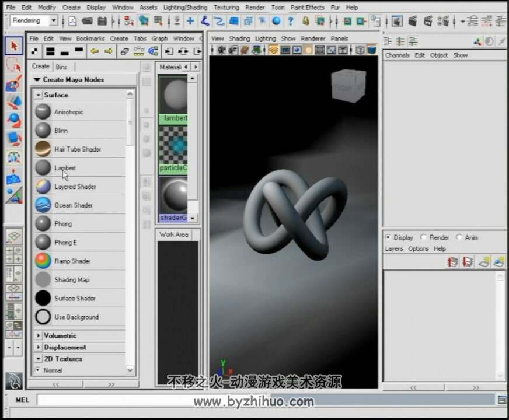Select Normal radio under 2D Textures
509x420 pixels.
tap(38, 370)
